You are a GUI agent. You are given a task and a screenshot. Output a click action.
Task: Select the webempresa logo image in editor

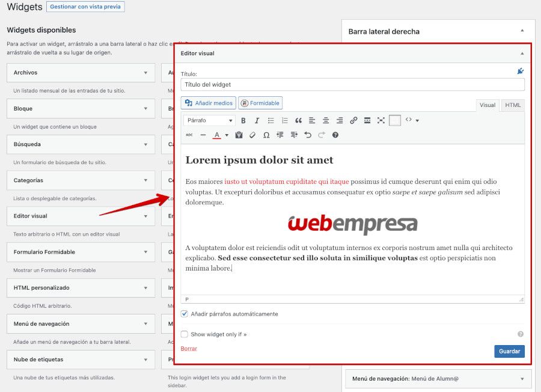[x=353, y=224]
